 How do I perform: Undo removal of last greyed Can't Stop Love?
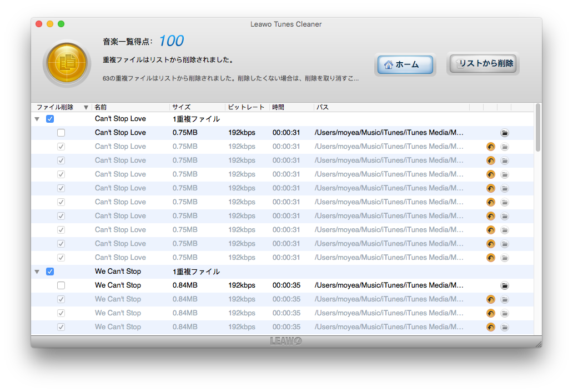coord(491,258)
